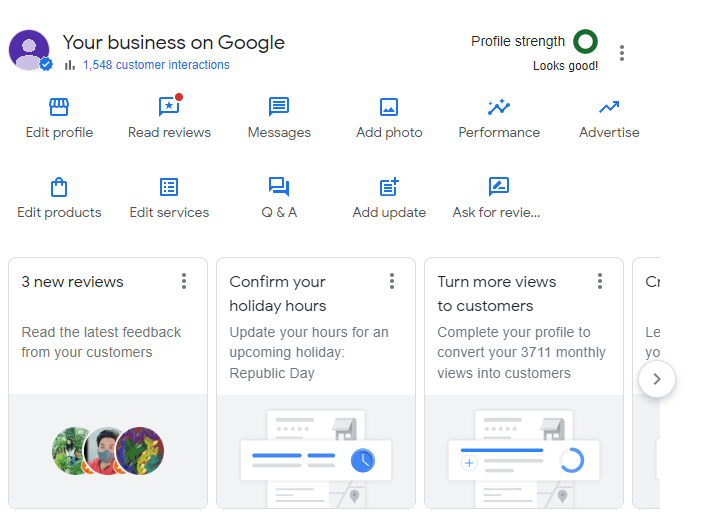
Task: Open Edit products shopping bag icon
Action: (59, 187)
